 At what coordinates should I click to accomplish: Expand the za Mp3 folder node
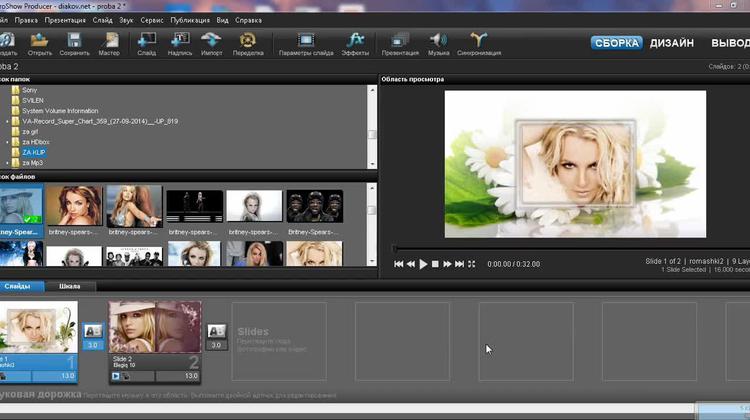tap(7, 163)
